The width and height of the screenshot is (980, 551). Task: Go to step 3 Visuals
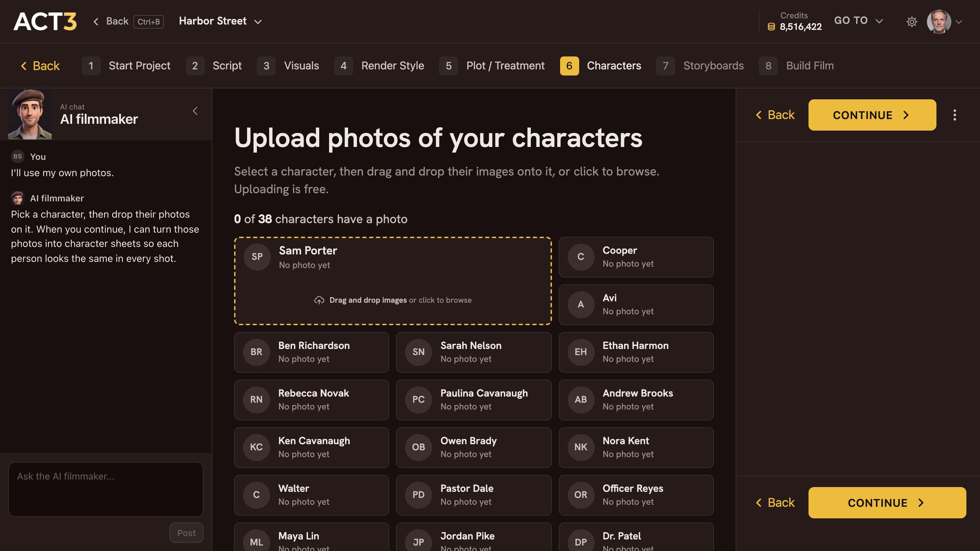coord(288,66)
